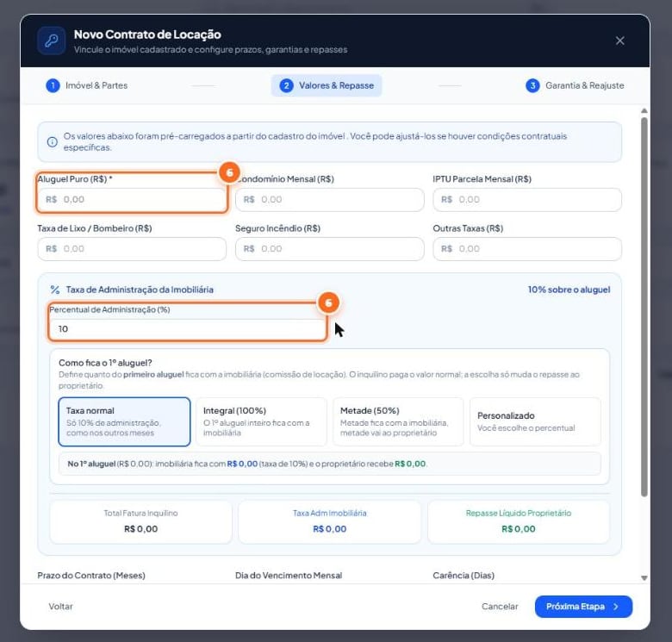Click the Outras Taxas input field
672x642 pixels.
point(527,248)
